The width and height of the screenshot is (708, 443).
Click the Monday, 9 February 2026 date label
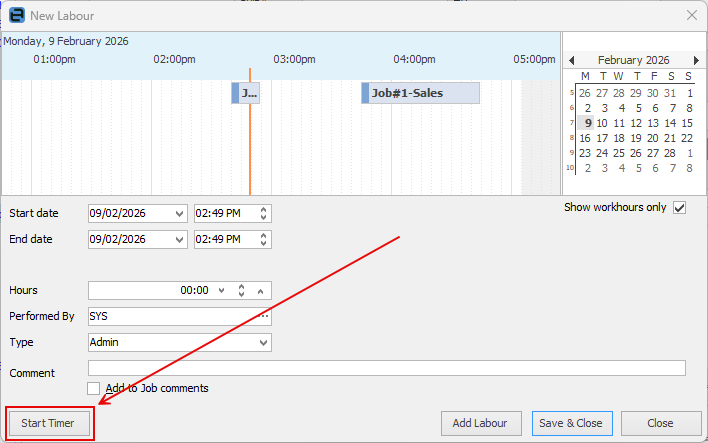coord(66,41)
